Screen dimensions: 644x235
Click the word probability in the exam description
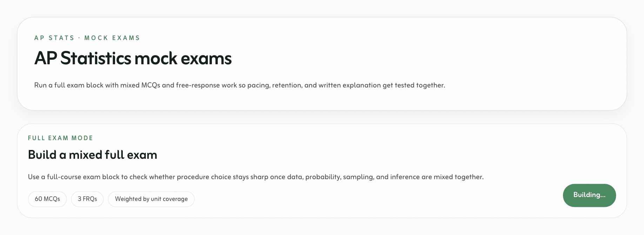322,177
